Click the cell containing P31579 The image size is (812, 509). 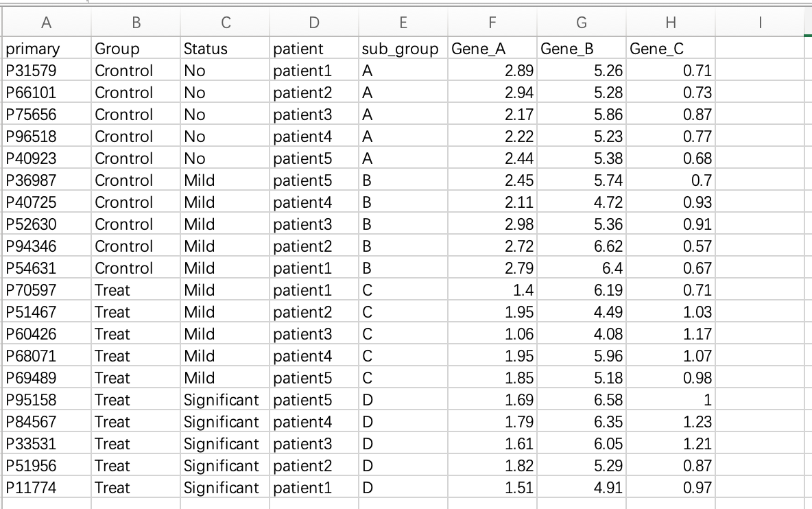click(x=31, y=71)
